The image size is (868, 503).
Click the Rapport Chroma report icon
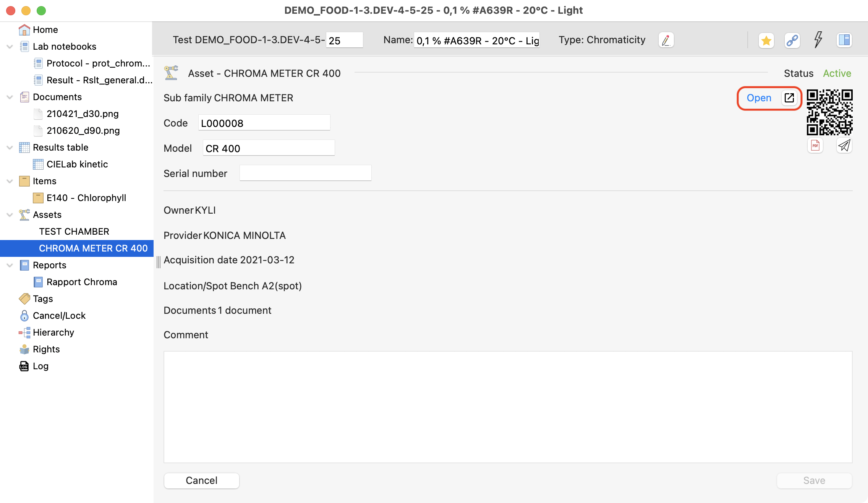38,282
